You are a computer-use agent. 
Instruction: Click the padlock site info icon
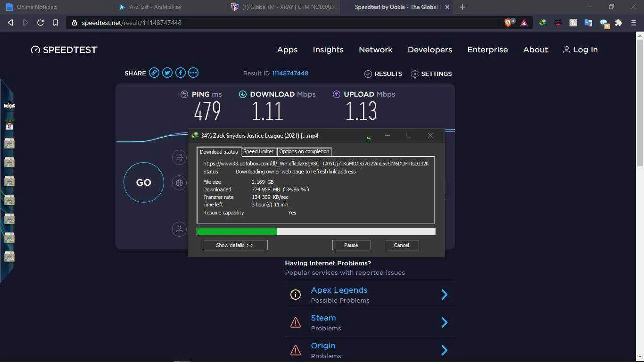74,23
